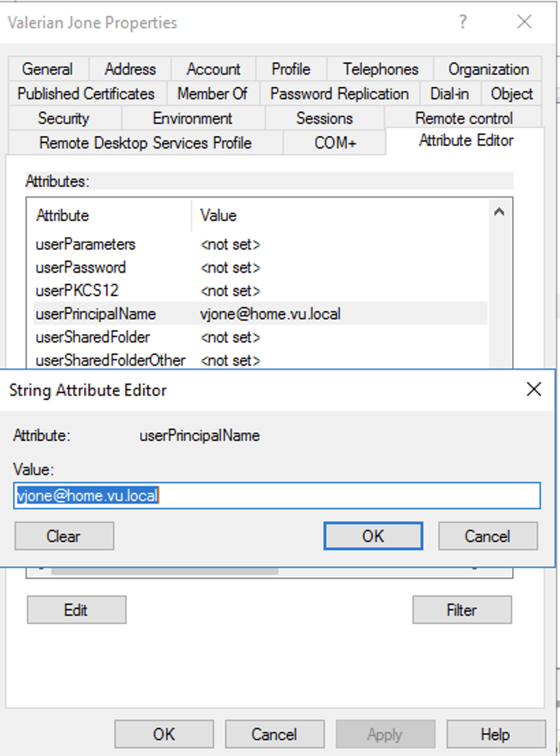Switch to the General tab
The height and width of the screenshot is (756, 560).
pyautogui.click(x=47, y=69)
